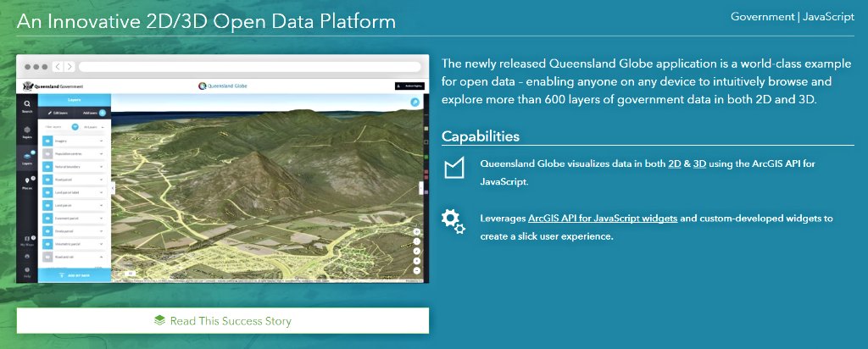Expand the Land parcel label chevron
This screenshot has width=868, height=349.
pos(102,192)
